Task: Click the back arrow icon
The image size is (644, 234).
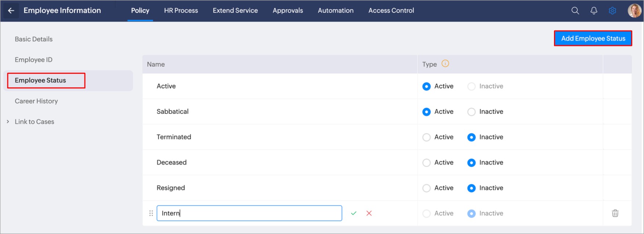Action: click(x=11, y=11)
